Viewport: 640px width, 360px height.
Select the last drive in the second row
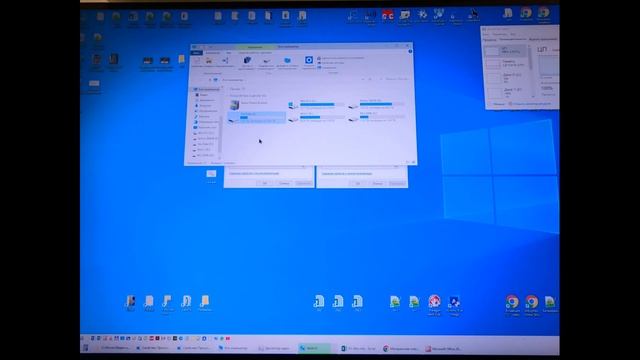(377, 118)
